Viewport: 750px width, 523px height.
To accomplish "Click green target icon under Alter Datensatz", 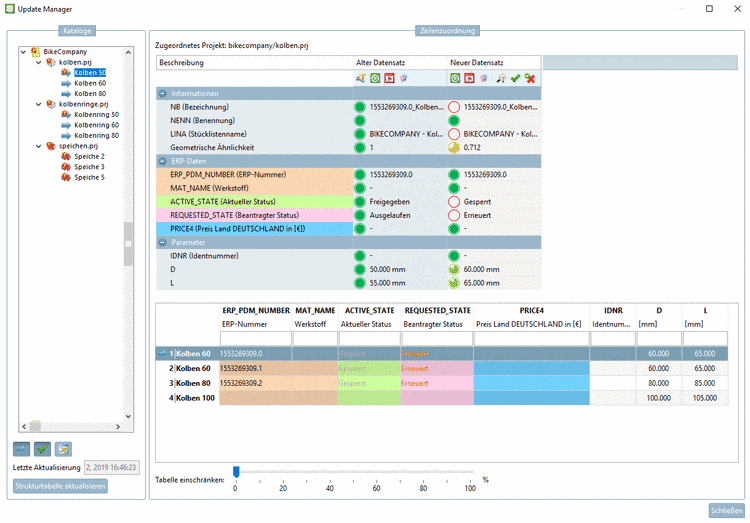I will [375, 78].
